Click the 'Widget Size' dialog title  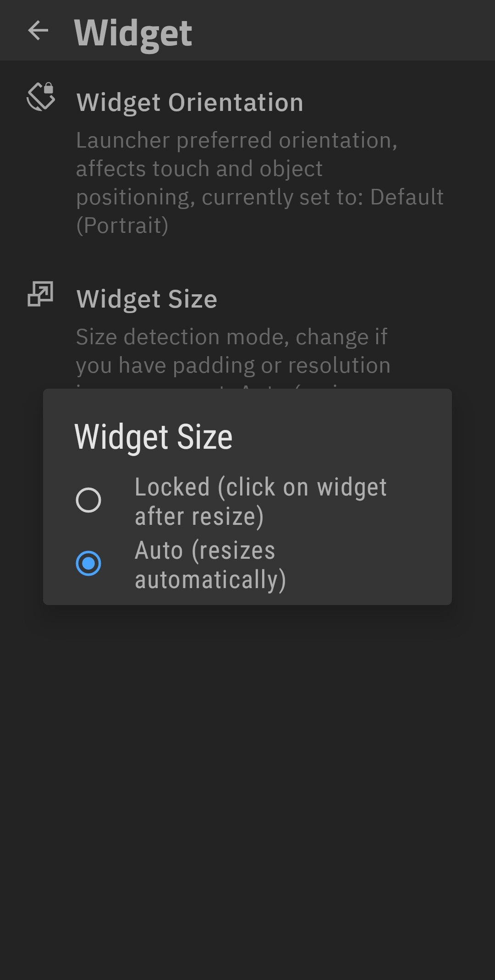click(154, 437)
